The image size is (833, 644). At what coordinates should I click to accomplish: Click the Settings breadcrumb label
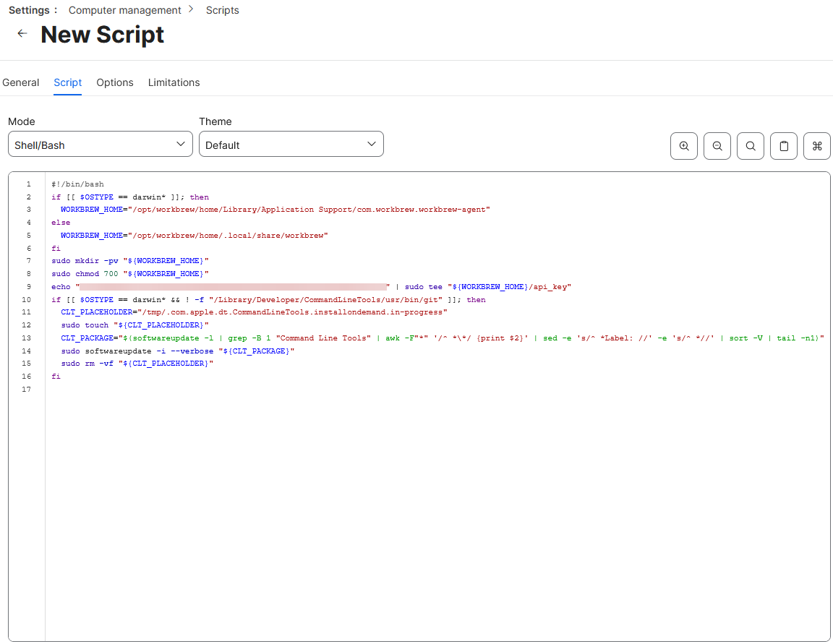[x=29, y=10]
